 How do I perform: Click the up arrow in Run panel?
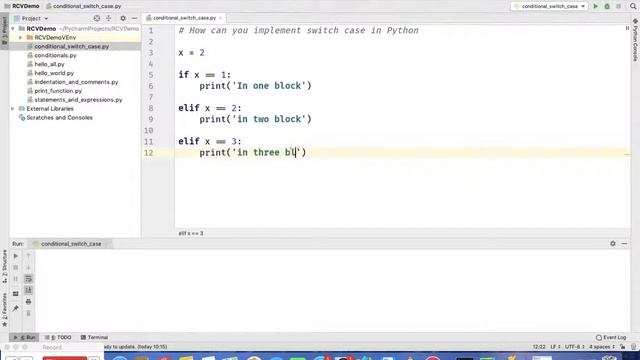pyautogui.click(x=28, y=256)
